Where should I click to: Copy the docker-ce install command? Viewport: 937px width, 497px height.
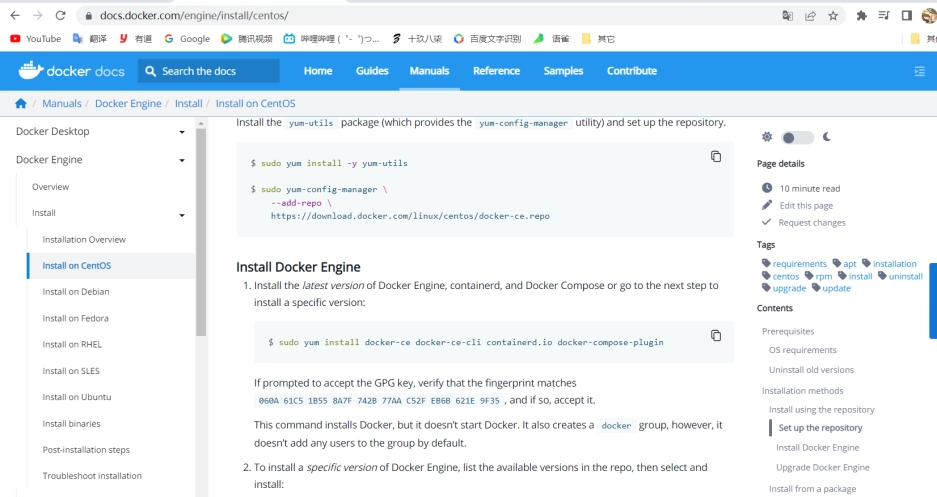pos(715,336)
